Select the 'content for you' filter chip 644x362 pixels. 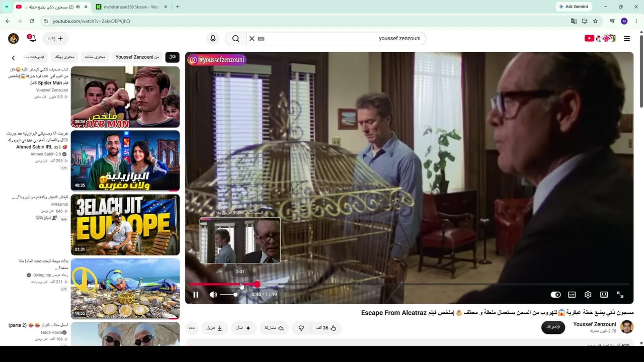click(64, 57)
